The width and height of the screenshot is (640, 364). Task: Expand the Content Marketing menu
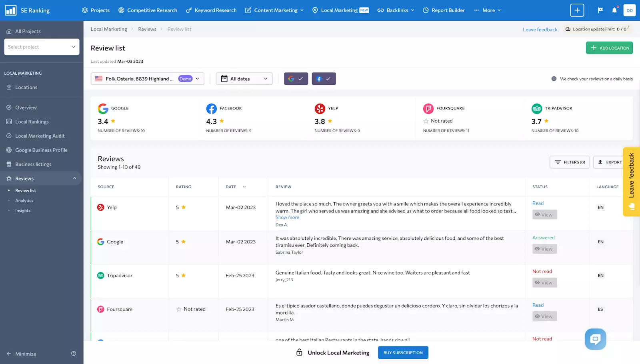pyautogui.click(x=274, y=10)
